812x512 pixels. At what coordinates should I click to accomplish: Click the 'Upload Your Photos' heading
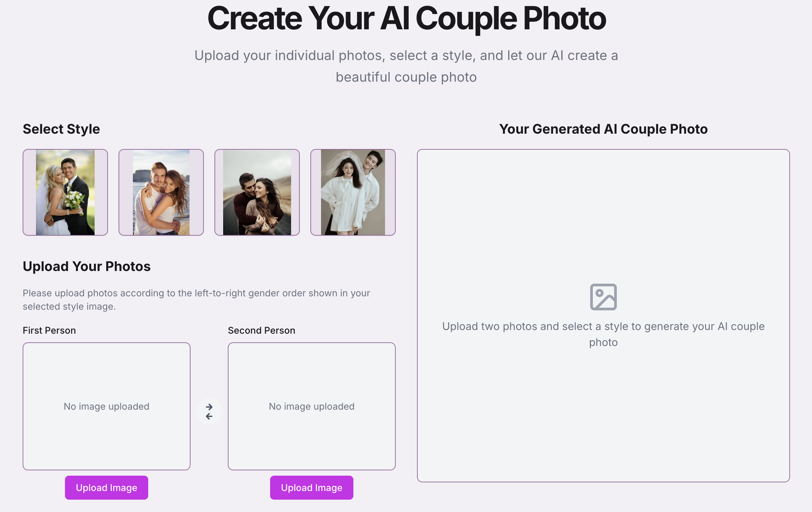(87, 266)
